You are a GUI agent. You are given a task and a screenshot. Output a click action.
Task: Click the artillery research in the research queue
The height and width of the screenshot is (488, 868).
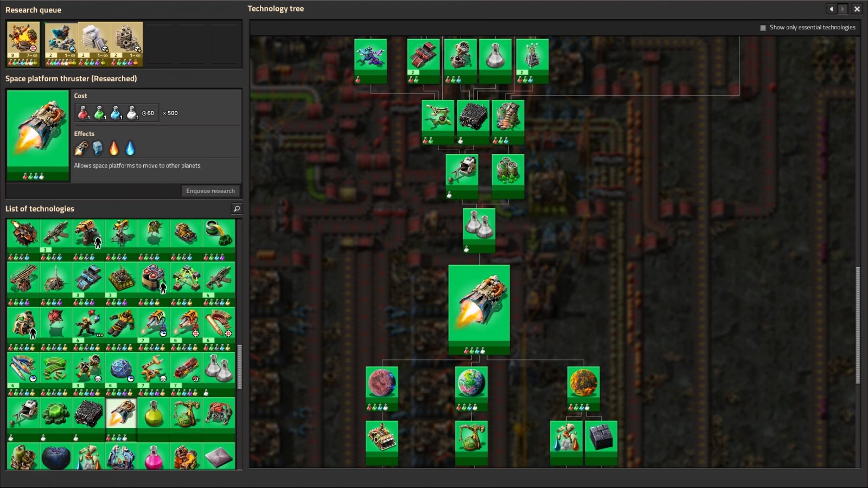tap(23, 43)
